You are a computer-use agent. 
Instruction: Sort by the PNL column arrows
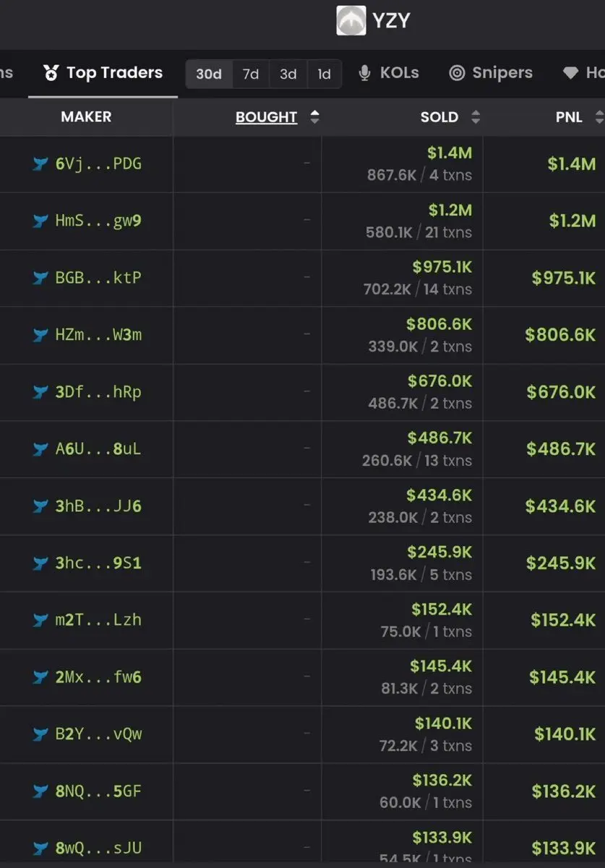(598, 117)
